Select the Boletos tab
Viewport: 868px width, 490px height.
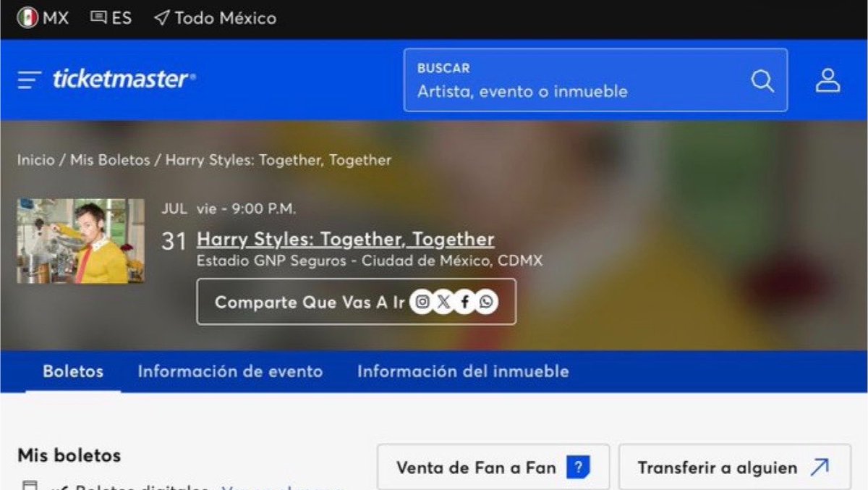tap(73, 372)
